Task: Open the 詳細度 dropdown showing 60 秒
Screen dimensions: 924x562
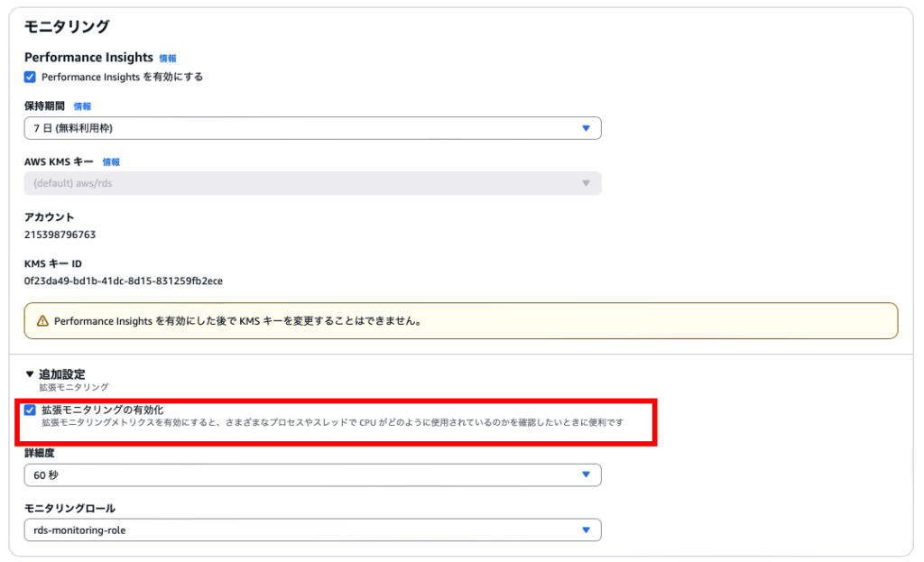Action: click(311, 474)
